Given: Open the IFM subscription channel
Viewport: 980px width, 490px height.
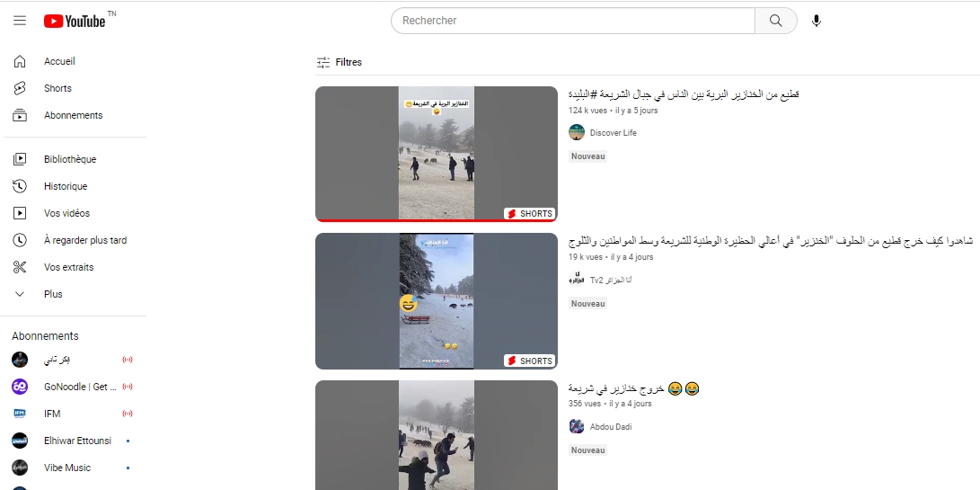Looking at the screenshot, I should (x=75, y=414).
